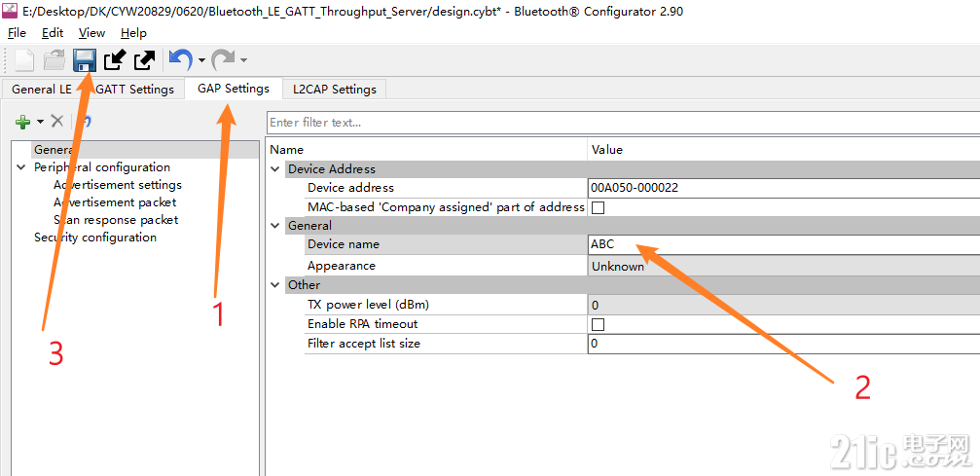The height and width of the screenshot is (476, 980).
Task: Click the Name column header
Action: click(286, 150)
